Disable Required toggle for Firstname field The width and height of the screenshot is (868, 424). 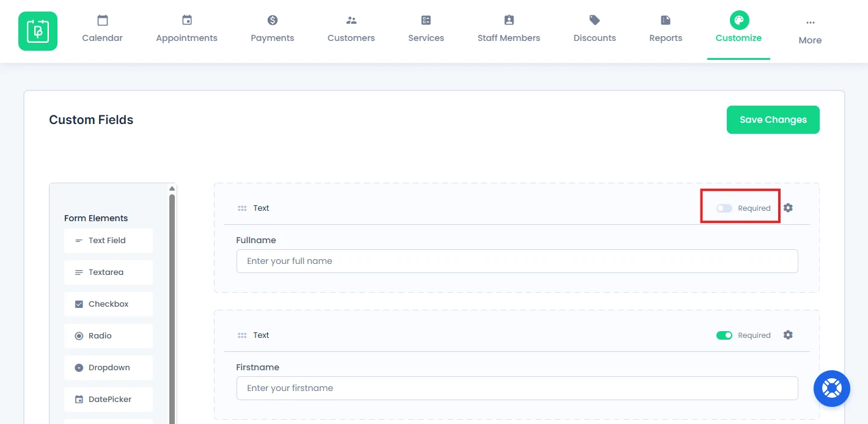point(724,335)
